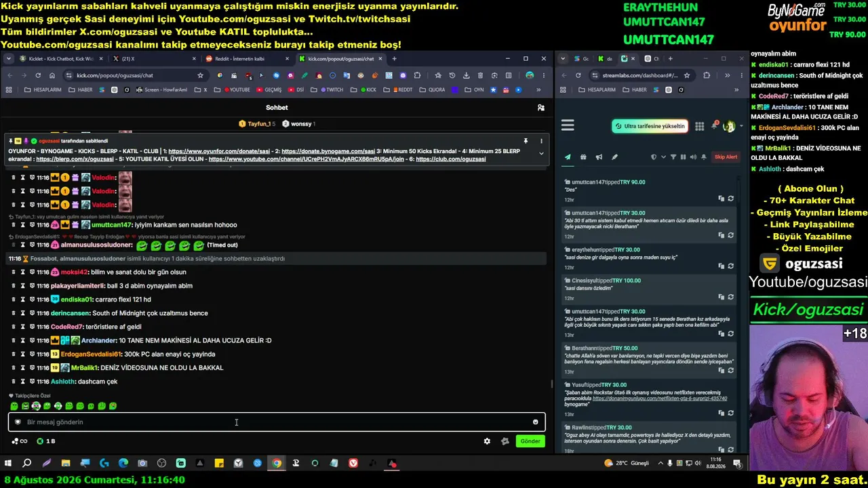Open the taskbar clock and date
868x488 pixels.
(x=715, y=464)
